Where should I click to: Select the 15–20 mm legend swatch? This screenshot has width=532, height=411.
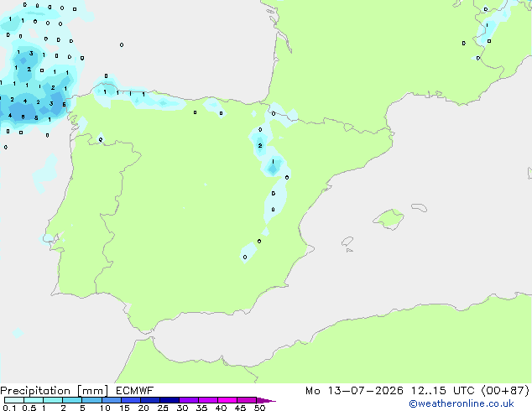click(131, 400)
